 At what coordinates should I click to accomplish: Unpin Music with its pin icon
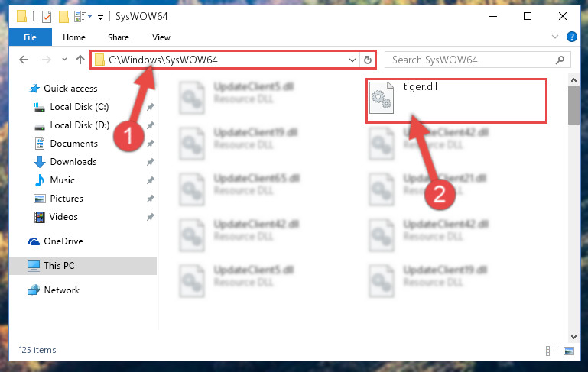[151, 180]
